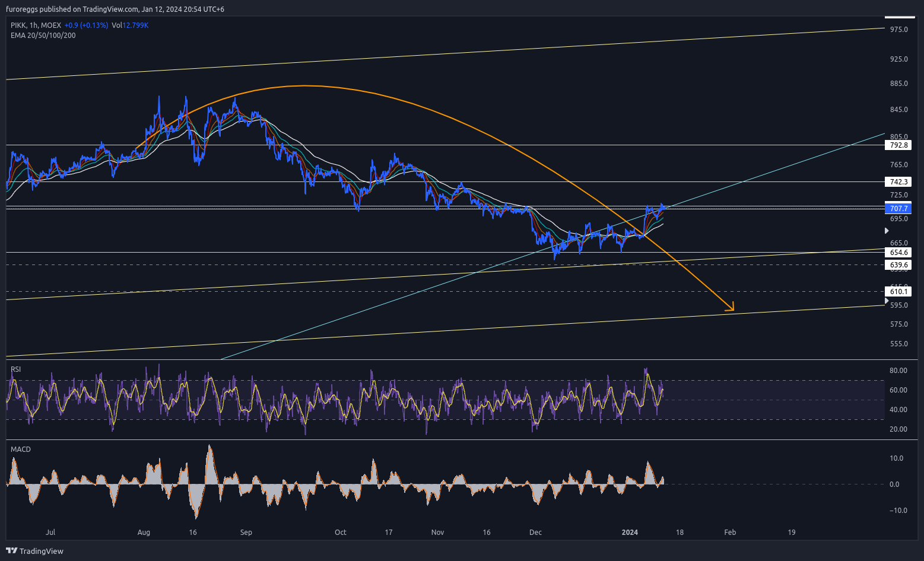Click the 792.8 price level label
Screen dimensions: 924x561
(x=899, y=145)
